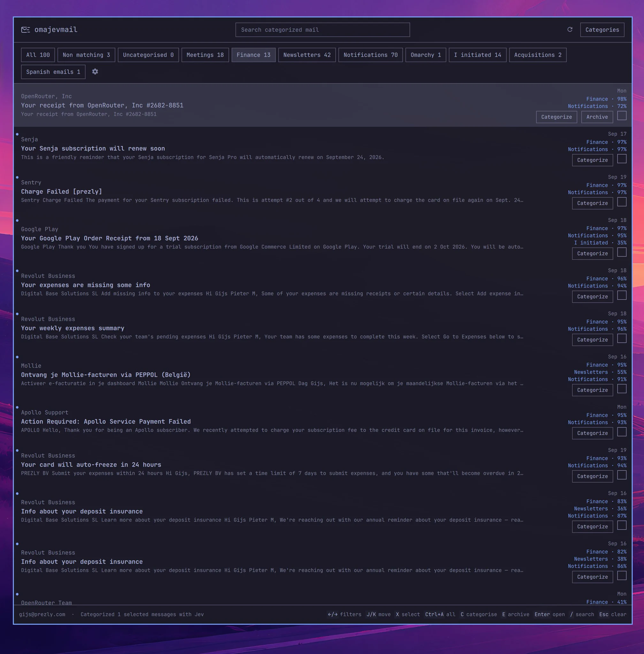Click gijs@prezly.com in the status bar
Screen dimensions: 644x654
pos(42,614)
